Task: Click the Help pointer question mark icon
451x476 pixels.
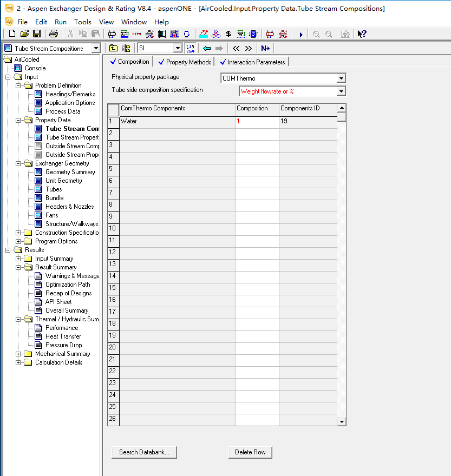Action: (362, 34)
